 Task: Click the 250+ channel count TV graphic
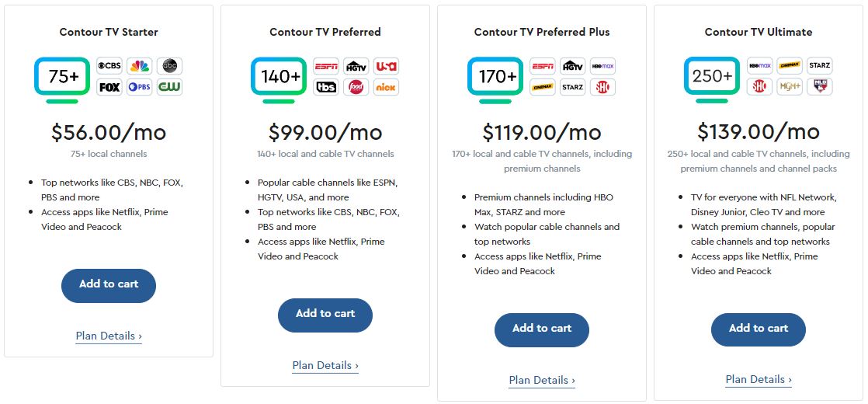click(712, 78)
